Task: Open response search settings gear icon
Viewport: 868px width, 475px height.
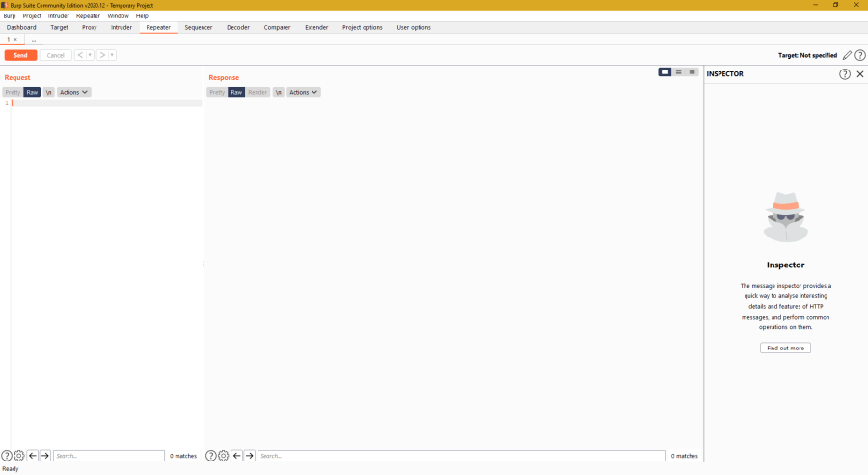Action: (224, 456)
